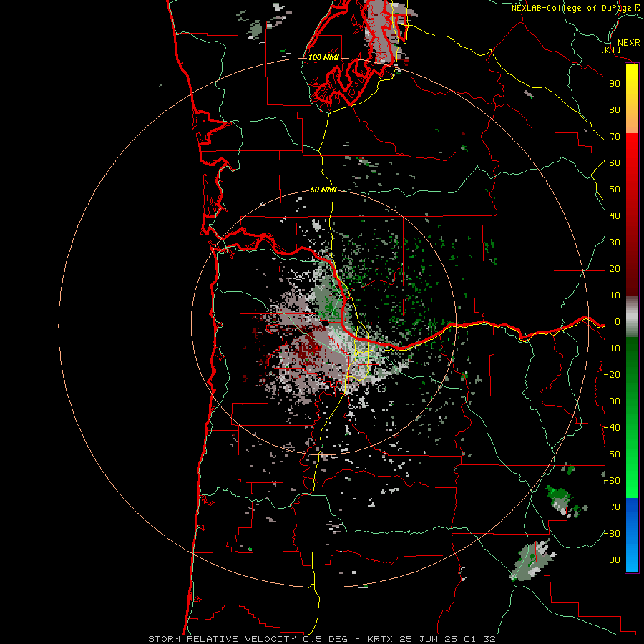Click the STORM RELATIVE VELOCITY caption text

pyautogui.click(x=222, y=639)
